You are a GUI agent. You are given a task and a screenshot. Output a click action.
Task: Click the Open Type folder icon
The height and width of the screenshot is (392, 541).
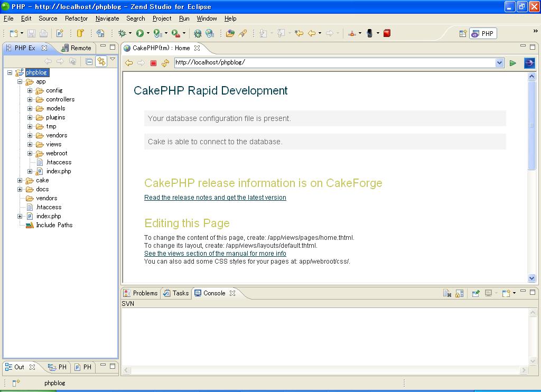(x=230, y=33)
